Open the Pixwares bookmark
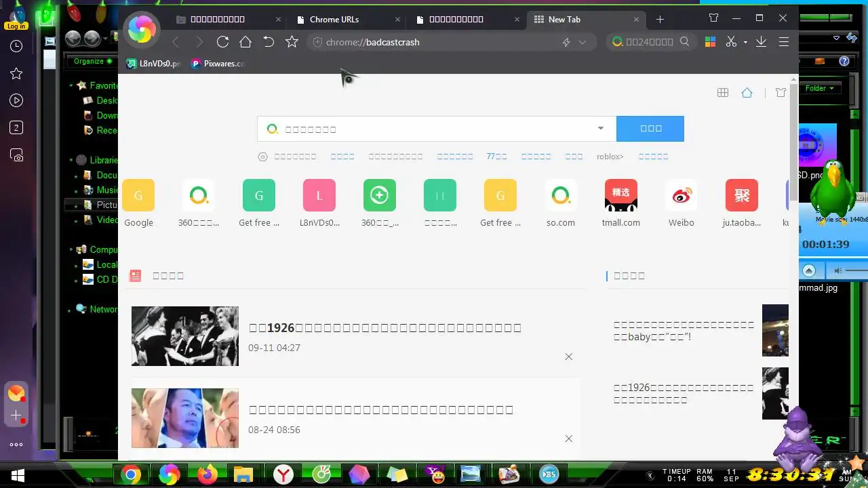Viewport: 868px width, 488px height. click(218, 64)
